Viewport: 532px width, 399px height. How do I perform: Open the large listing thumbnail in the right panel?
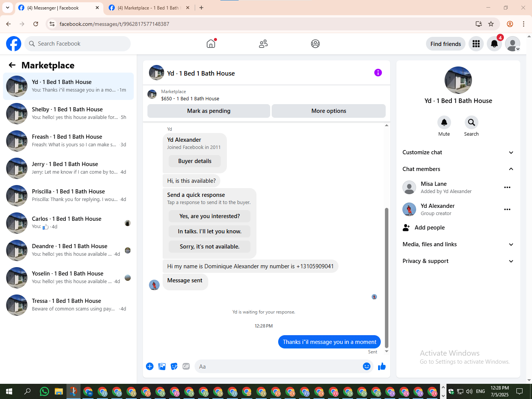click(458, 80)
